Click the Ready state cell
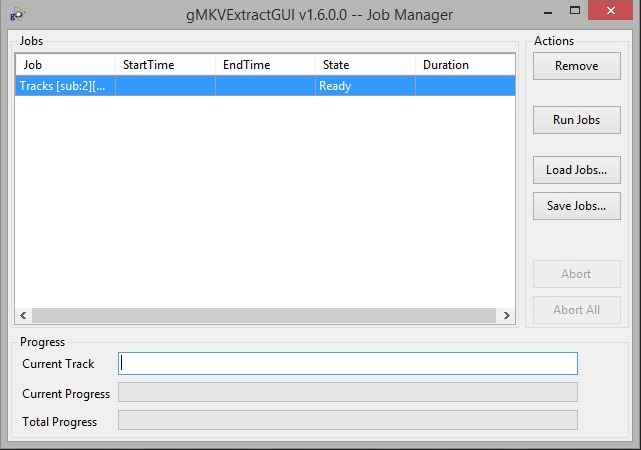641x450 pixels. click(365, 86)
